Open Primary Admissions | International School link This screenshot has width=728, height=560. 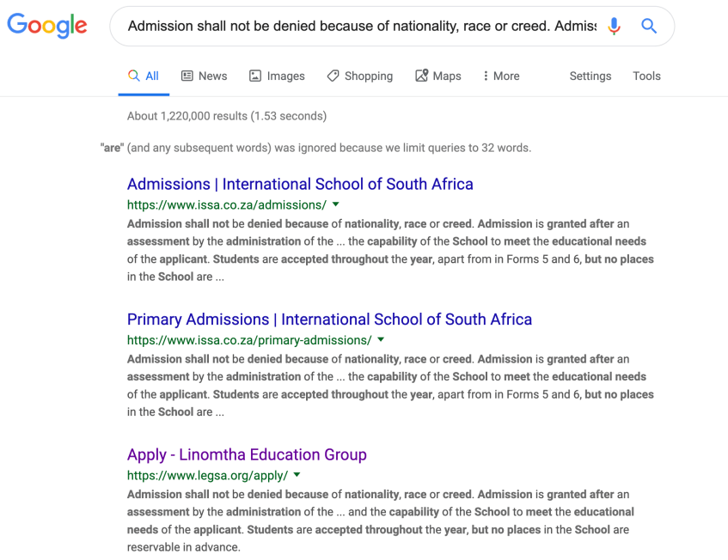coord(329,320)
